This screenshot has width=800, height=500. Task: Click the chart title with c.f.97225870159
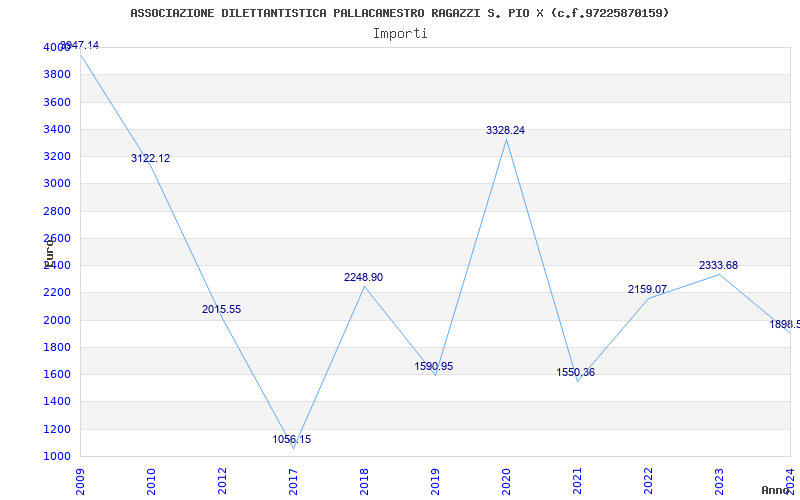coord(399,13)
